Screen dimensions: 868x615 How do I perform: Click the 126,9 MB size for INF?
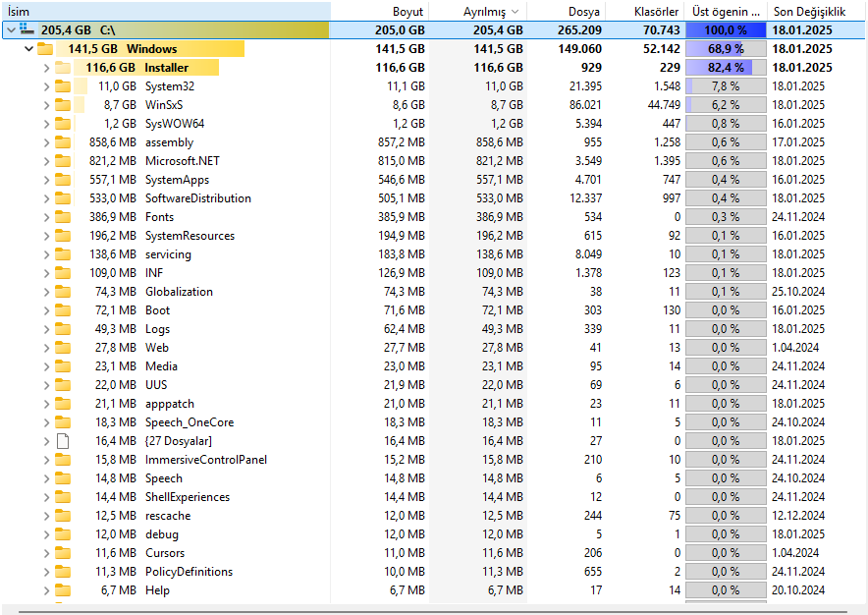pyautogui.click(x=402, y=272)
